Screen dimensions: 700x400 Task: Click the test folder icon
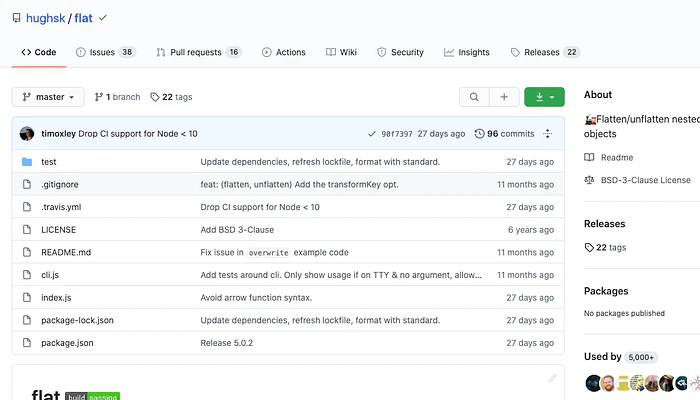pos(27,162)
